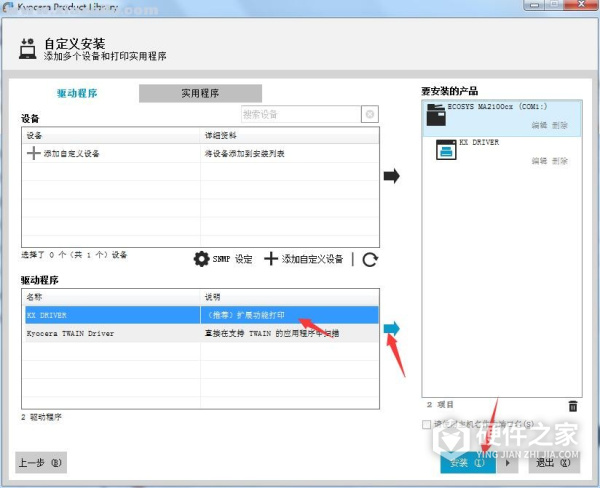Viewport: 600px width, 488px height.
Task: Click the 安装 install button
Action: [468, 463]
